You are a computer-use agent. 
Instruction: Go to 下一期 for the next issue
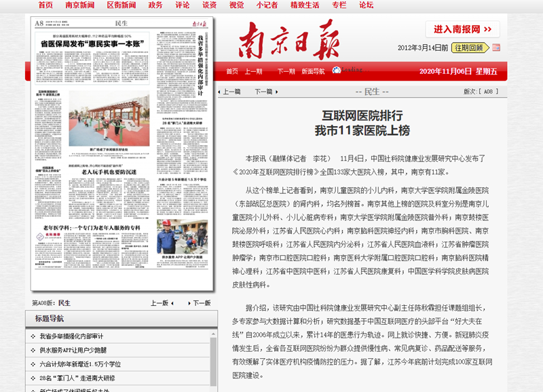click(x=286, y=70)
